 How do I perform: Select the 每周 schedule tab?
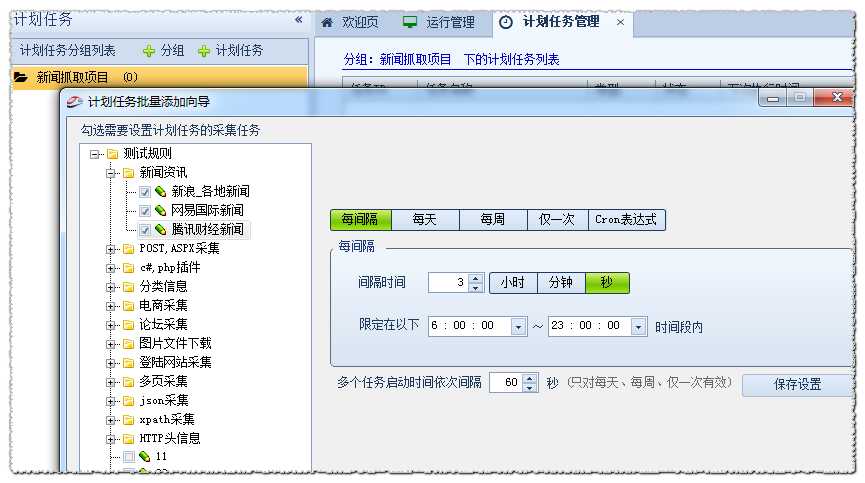click(493, 219)
